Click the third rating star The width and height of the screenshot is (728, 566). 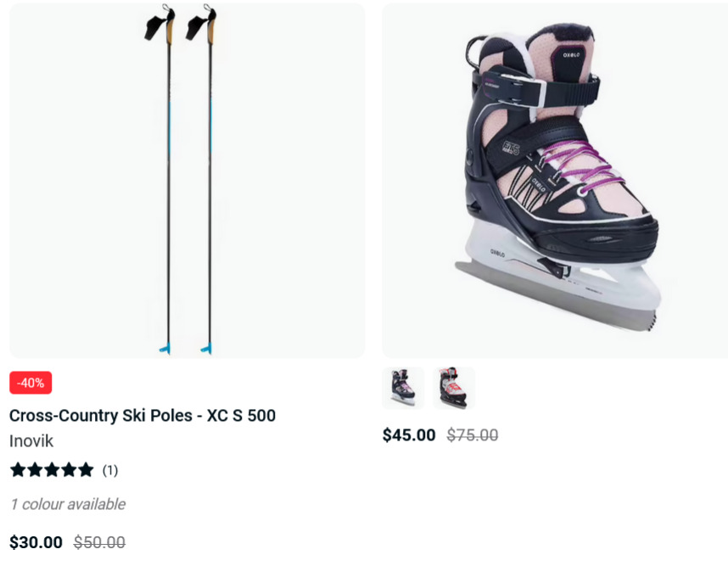pos(52,470)
